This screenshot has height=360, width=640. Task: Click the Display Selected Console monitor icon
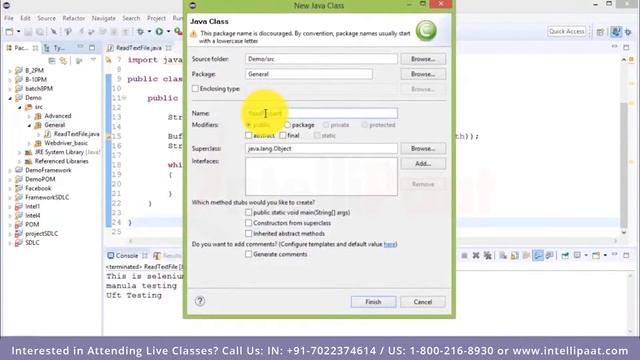pos(577,256)
